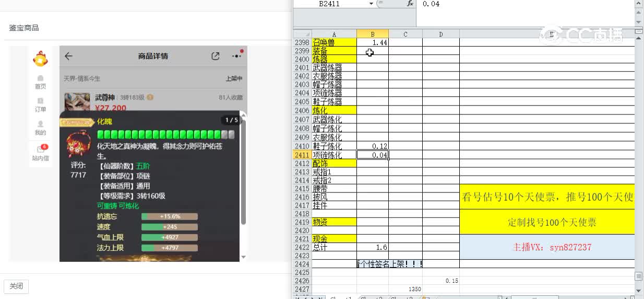Click total value cell 1.6

[x=373, y=247]
